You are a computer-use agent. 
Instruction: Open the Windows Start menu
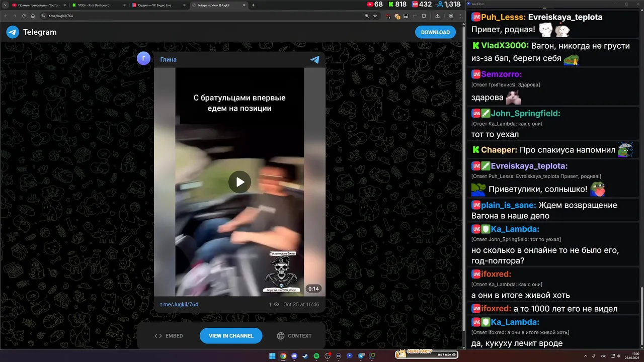[272, 356]
